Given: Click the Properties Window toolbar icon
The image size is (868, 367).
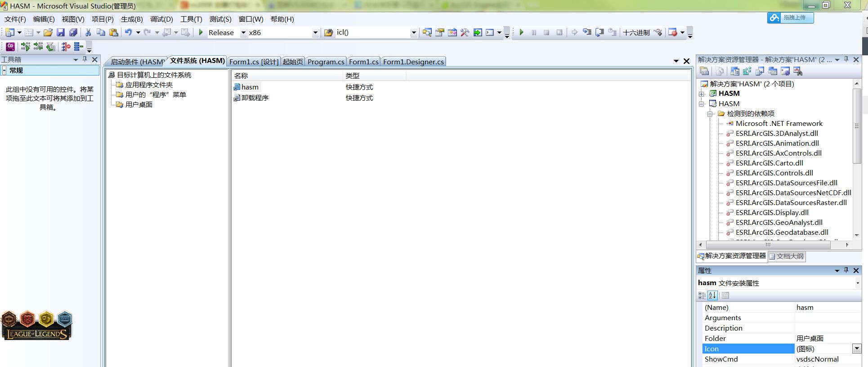Looking at the screenshot, I should click(439, 32).
